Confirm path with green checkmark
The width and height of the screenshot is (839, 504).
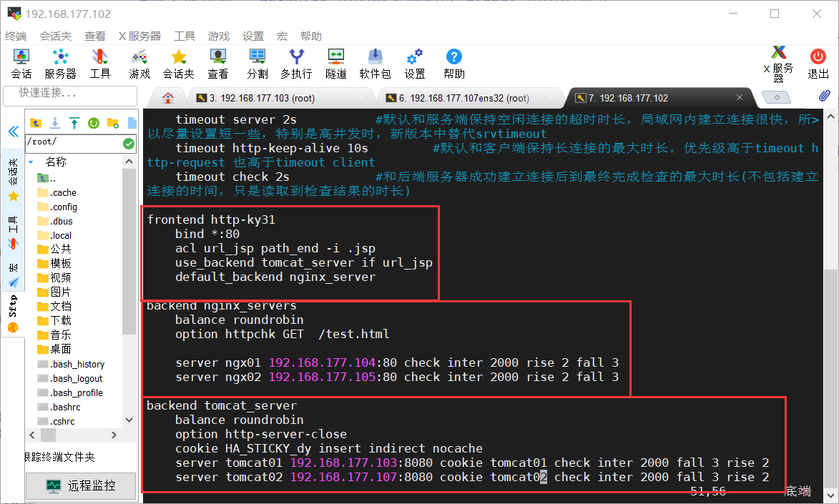[129, 144]
